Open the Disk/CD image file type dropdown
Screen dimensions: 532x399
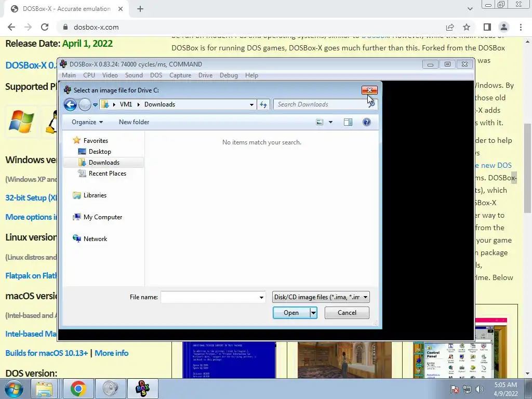point(321,297)
